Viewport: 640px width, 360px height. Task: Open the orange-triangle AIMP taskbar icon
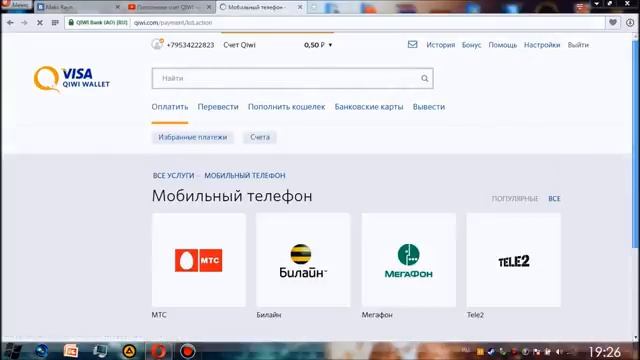click(129, 351)
